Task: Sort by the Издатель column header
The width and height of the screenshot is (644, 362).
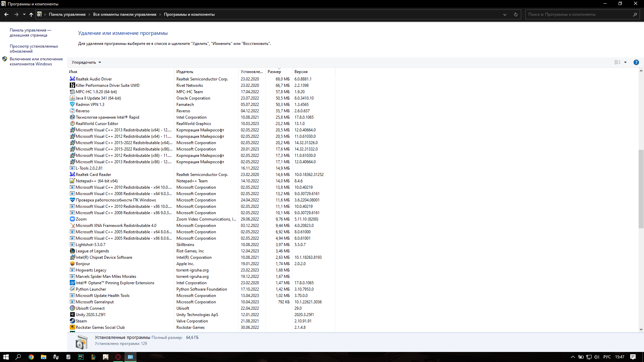Action: tap(206, 72)
